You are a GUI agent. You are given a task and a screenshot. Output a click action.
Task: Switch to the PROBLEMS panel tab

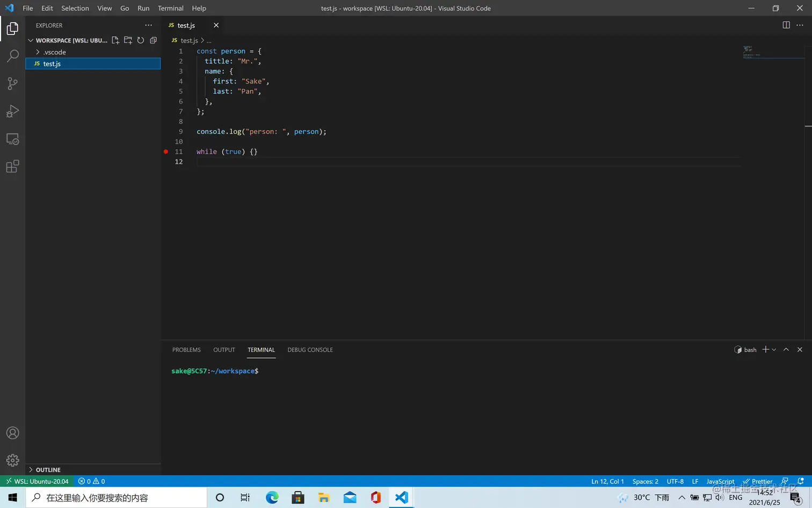(x=186, y=349)
